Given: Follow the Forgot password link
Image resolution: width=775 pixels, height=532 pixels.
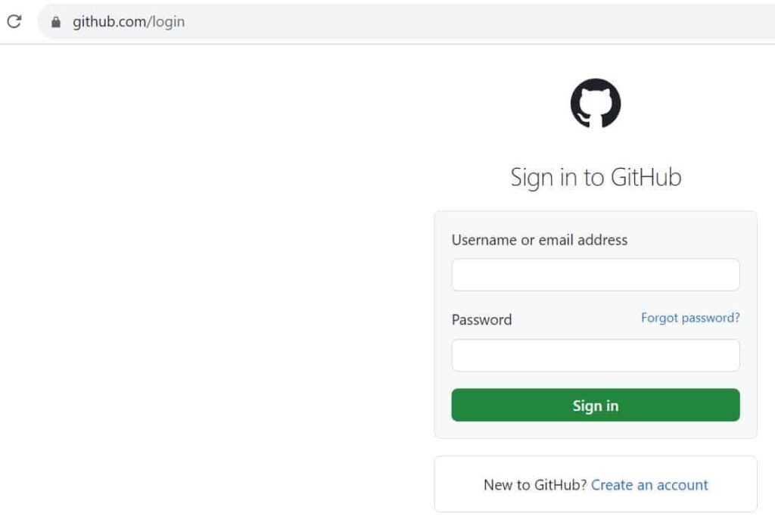Looking at the screenshot, I should 689,318.
